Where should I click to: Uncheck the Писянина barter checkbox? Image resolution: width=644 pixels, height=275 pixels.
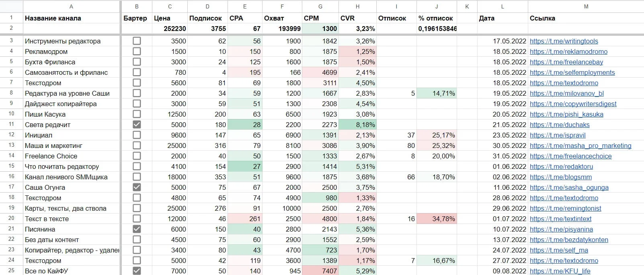137,229
